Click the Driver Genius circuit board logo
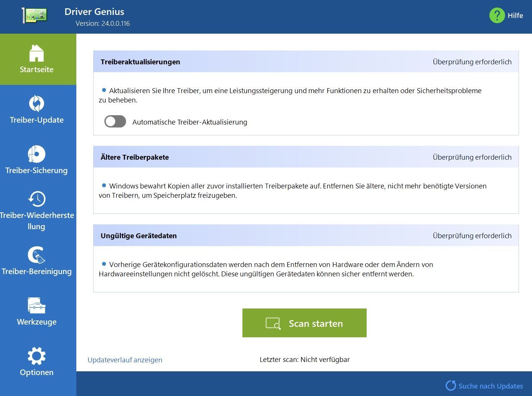Image resolution: width=532 pixels, height=396 pixels. pos(35,16)
